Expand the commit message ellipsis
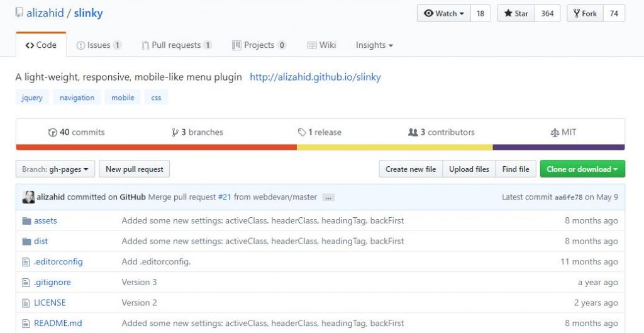The width and height of the screenshot is (644, 333). (x=328, y=198)
